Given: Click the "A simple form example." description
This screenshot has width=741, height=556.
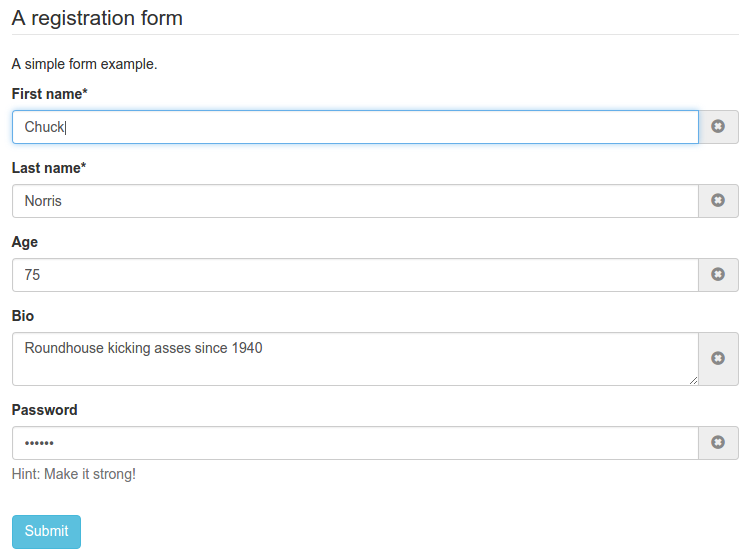Looking at the screenshot, I should pos(85,64).
